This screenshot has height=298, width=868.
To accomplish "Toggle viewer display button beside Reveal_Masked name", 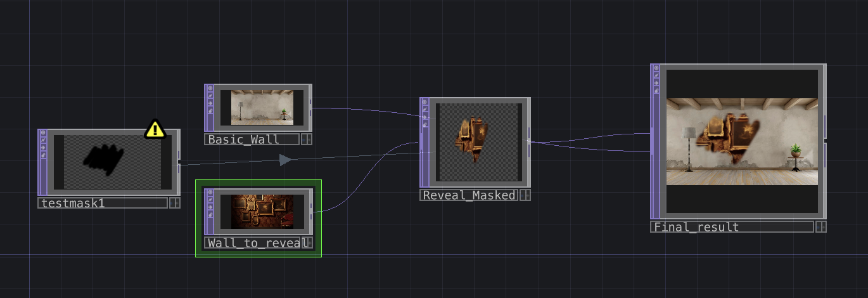I will [x=525, y=195].
